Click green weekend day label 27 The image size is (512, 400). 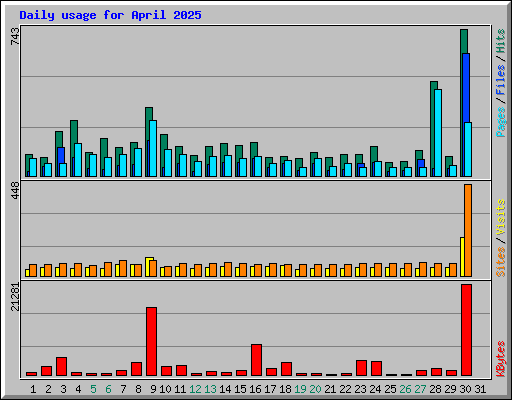click(420, 389)
